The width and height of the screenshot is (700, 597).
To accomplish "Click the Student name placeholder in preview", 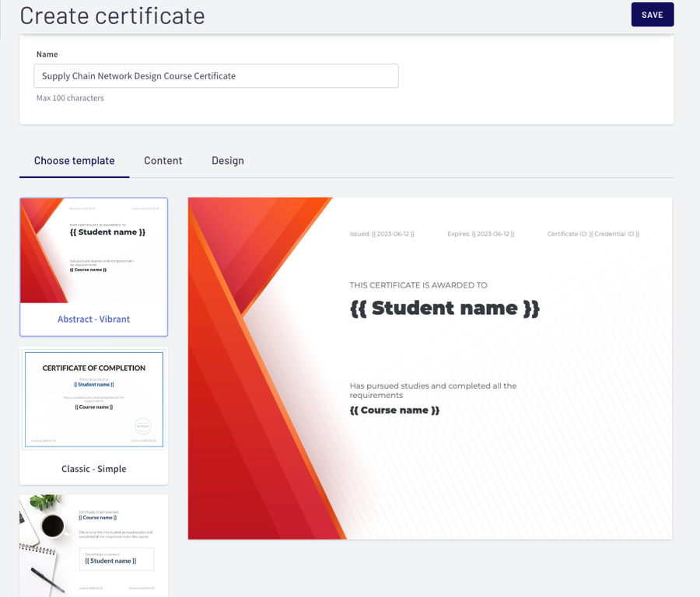I will pos(444,308).
